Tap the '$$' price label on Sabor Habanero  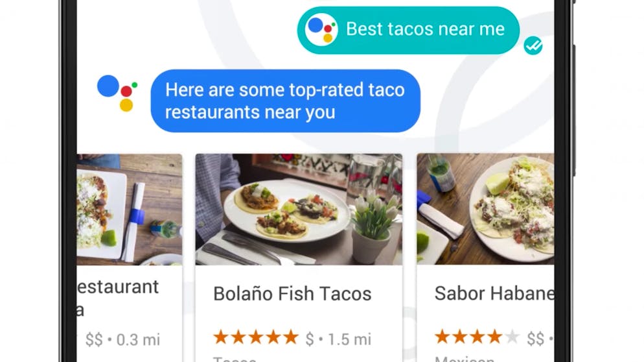(x=536, y=339)
